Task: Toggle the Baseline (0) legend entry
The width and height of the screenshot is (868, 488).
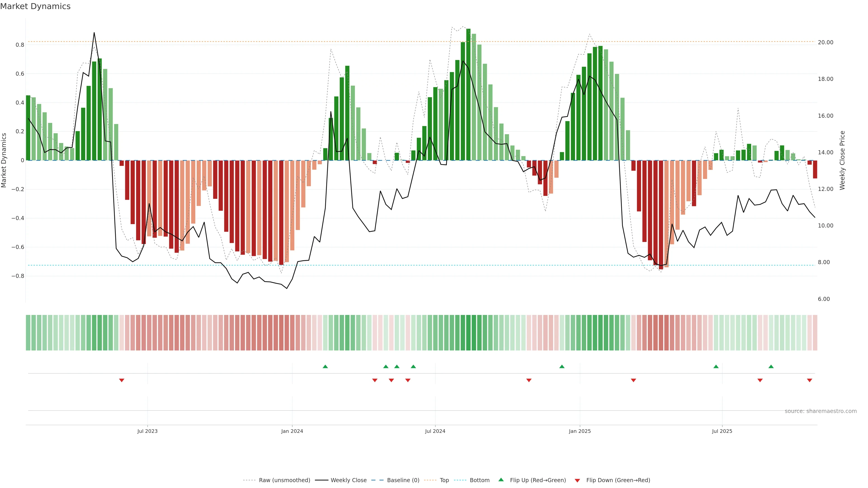Action: point(403,480)
